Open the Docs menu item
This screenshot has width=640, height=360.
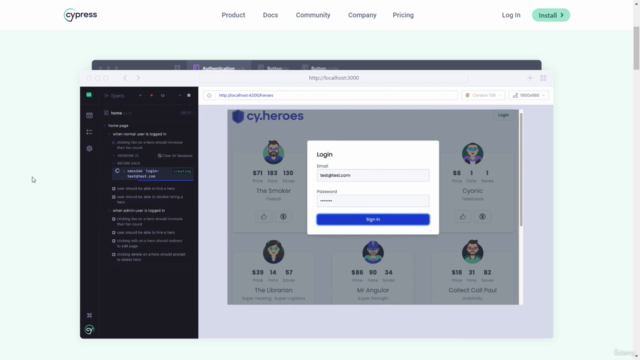point(270,15)
